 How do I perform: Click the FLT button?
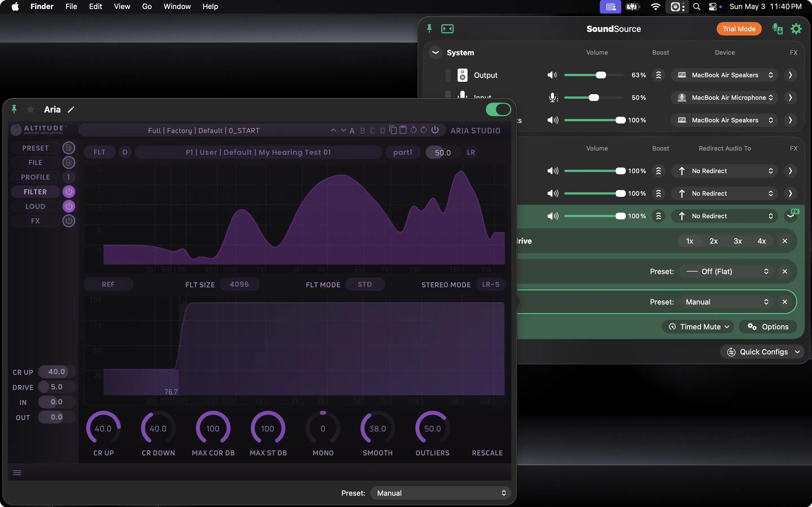point(100,152)
